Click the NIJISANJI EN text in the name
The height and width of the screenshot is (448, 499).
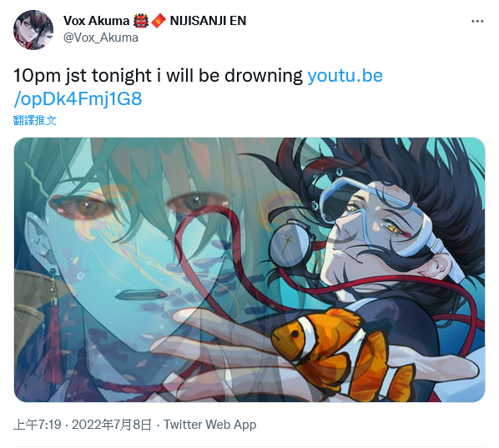click(x=208, y=21)
